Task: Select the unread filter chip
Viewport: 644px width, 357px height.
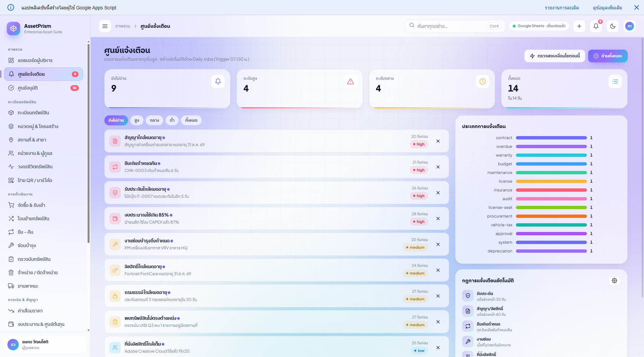Action: (x=116, y=120)
